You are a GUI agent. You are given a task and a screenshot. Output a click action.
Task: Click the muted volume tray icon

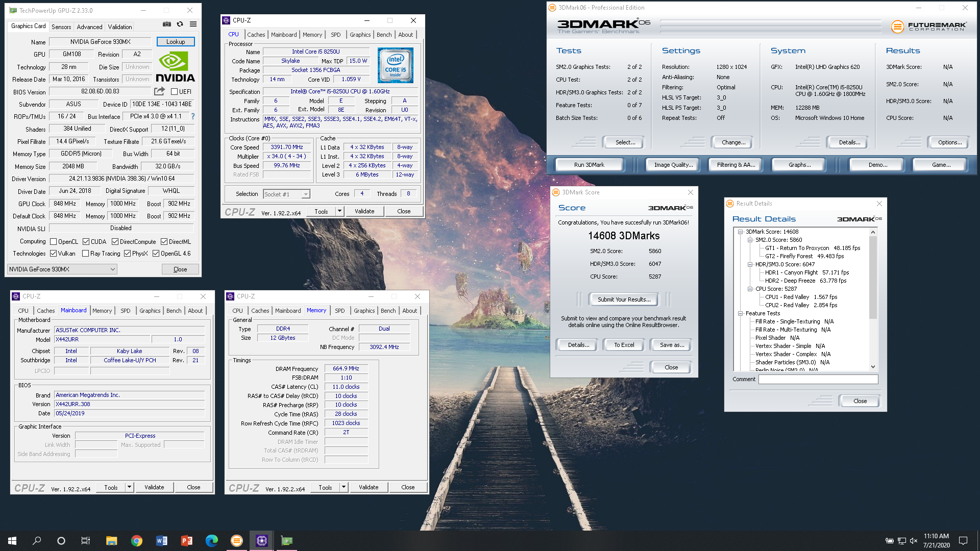(914, 541)
